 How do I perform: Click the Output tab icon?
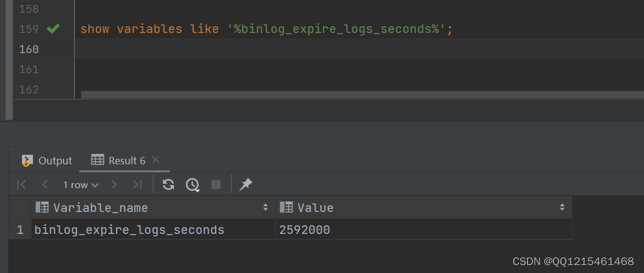27,161
